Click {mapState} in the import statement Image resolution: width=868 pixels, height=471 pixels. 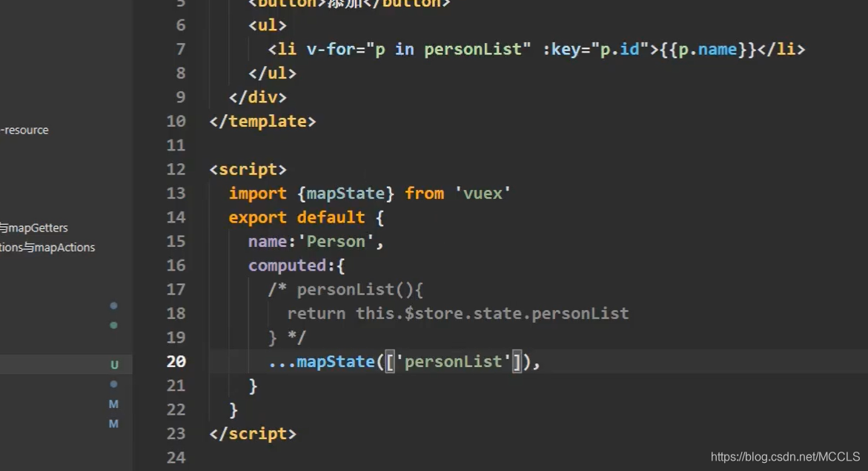coord(345,194)
